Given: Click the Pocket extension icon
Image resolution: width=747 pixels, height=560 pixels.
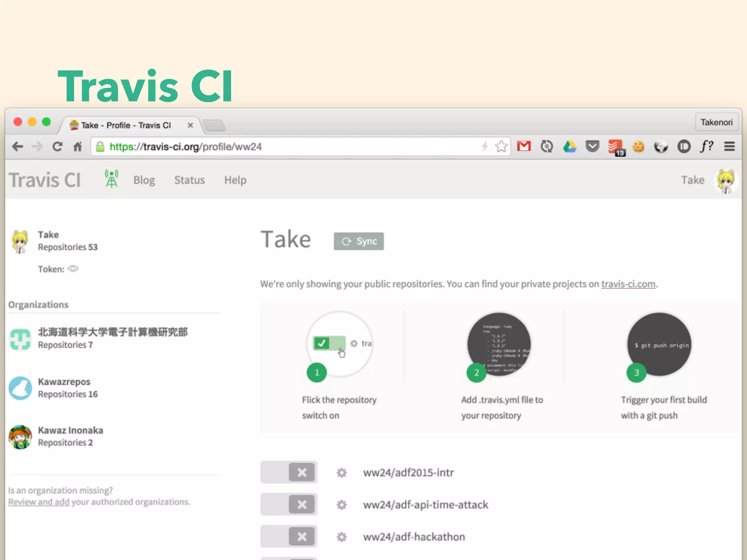Looking at the screenshot, I should 592,147.
